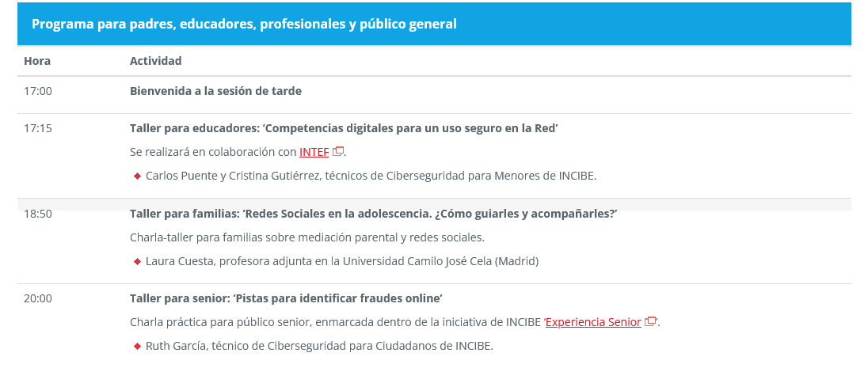Click the external-link icon after Experiencia Senior
This screenshot has width=868, height=368.
(651, 322)
